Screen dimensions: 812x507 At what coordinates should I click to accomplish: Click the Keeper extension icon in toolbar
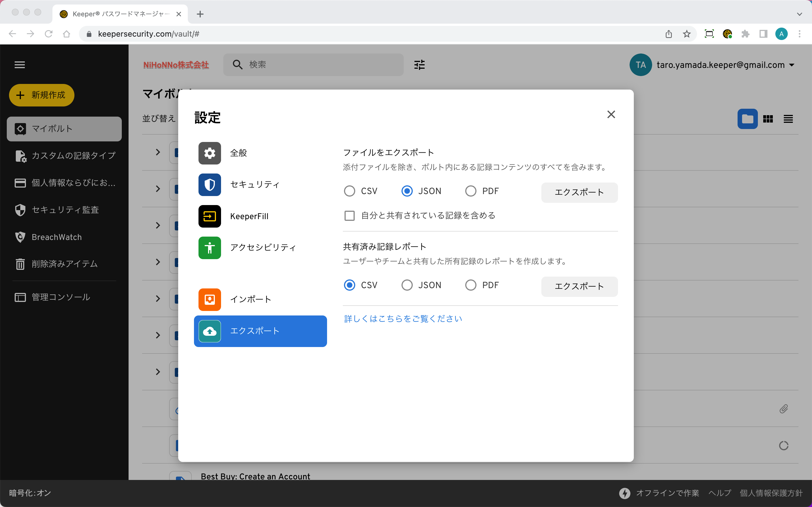click(727, 34)
